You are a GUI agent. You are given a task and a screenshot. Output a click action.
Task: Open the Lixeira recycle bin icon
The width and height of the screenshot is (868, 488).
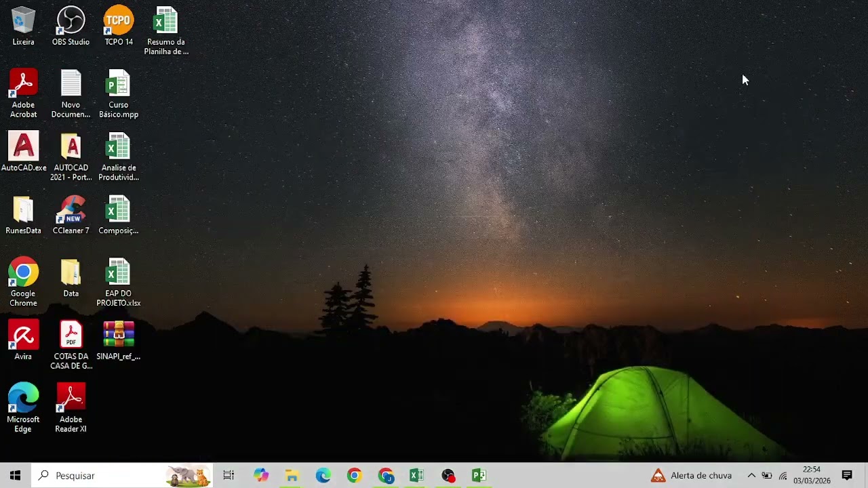(23, 26)
